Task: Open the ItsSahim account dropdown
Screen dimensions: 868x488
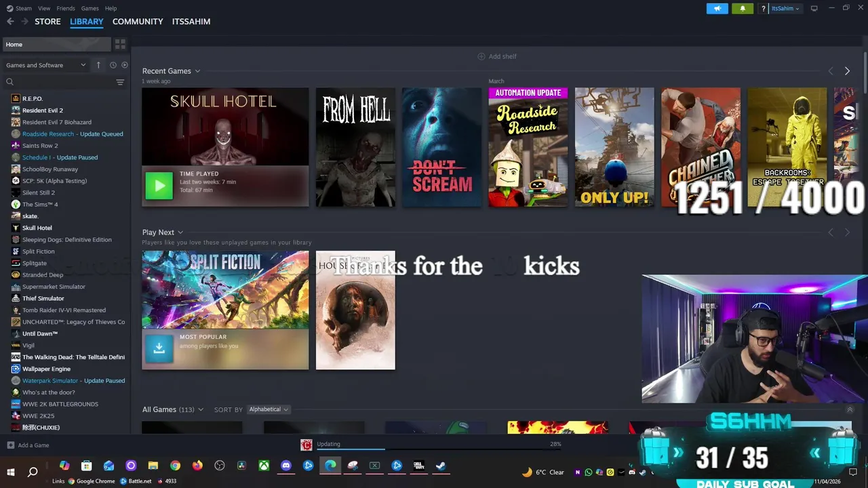Action: pyautogui.click(x=785, y=9)
